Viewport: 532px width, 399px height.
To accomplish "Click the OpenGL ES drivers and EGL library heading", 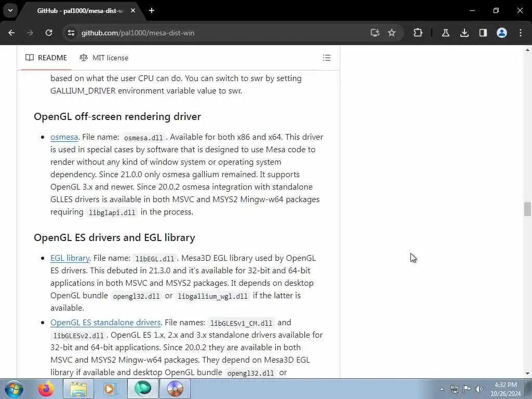I will (x=114, y=237).
